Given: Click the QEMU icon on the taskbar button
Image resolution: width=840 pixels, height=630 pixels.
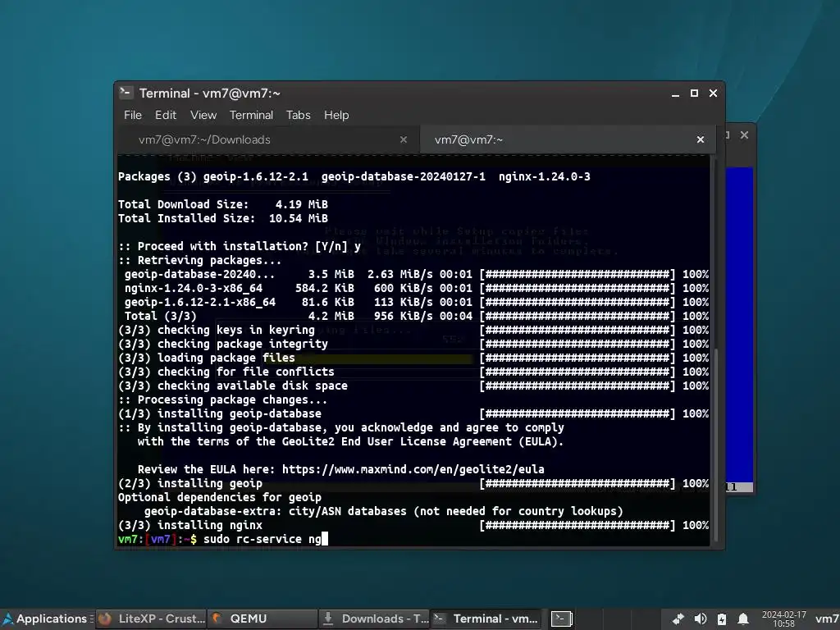Looking at the screenshot, I should pyautogui.click(x=217, y=619).
